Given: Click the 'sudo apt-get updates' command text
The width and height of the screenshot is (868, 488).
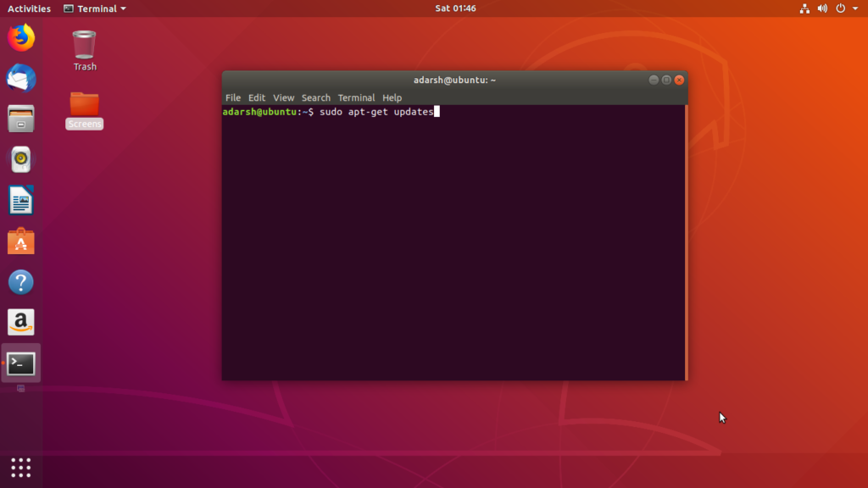Looking at the screenshot, I should click(x=377, y=112).
